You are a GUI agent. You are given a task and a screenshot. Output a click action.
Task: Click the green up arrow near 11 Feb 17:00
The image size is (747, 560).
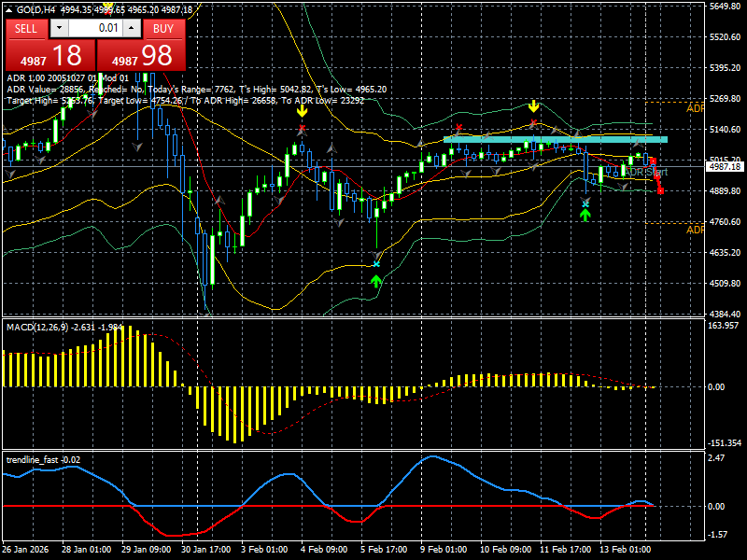point(585,216)
